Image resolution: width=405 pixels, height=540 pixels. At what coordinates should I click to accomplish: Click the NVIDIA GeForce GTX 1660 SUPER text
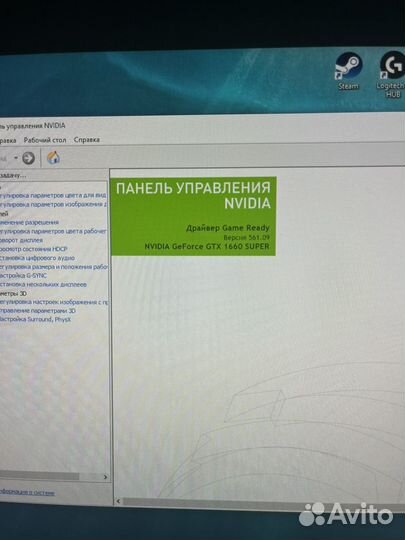pos(207,247)
